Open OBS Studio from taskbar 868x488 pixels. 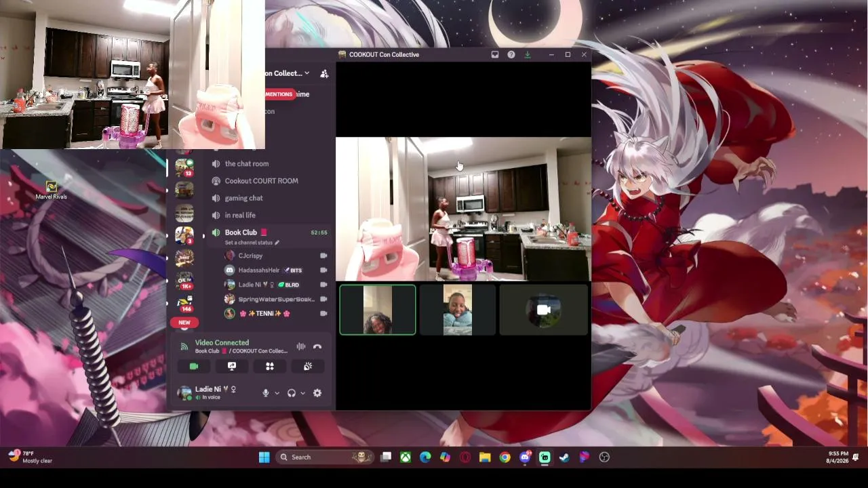point(604,457)
